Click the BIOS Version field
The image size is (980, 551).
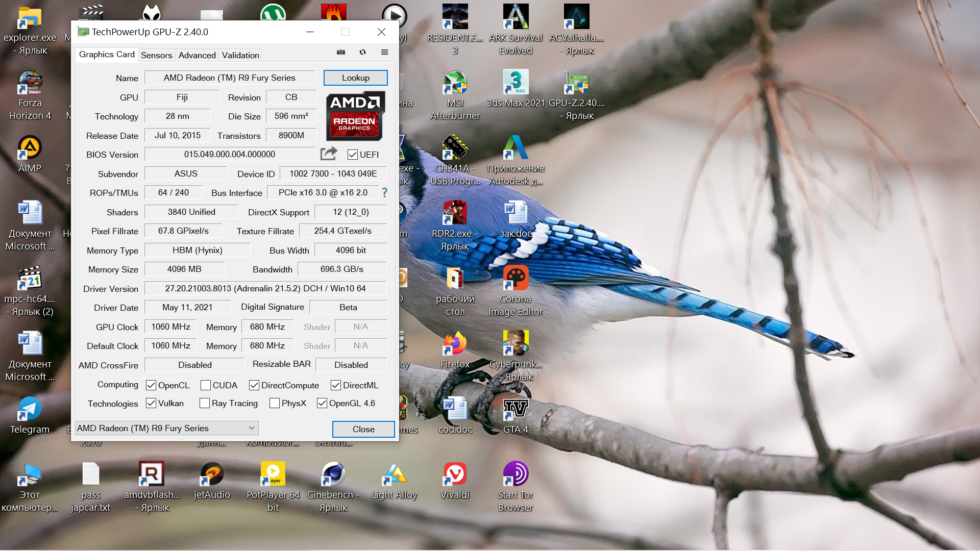tap(230, 154)
